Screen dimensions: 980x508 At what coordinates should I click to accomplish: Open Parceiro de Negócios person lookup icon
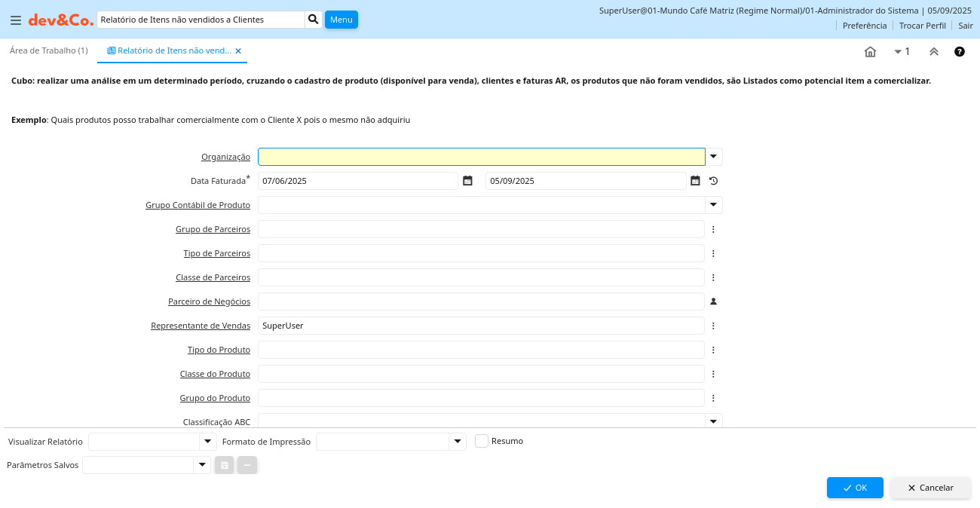pyautogui.click(x=713, y=301)
